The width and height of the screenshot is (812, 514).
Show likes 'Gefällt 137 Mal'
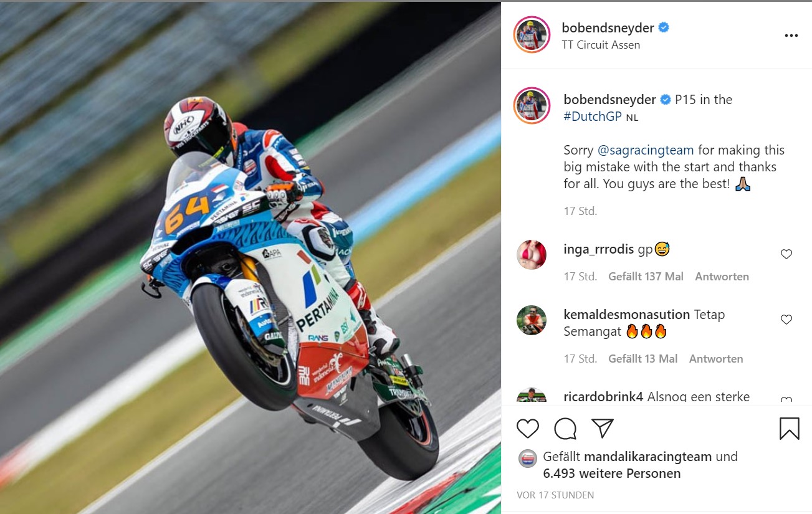[646, 277]
